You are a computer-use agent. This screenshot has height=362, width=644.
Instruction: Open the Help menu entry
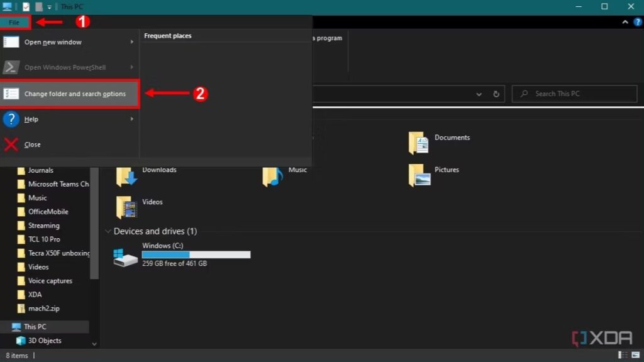[x=69, y=119]
